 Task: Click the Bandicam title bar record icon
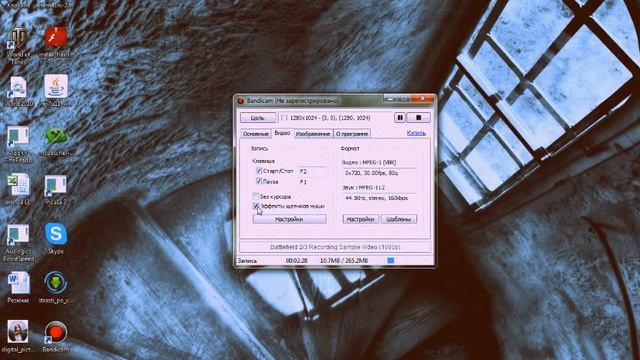[x=241, y=100]
